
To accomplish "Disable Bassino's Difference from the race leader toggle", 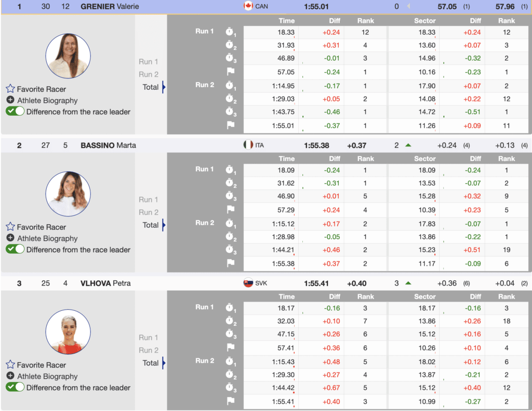I will 15,249.
